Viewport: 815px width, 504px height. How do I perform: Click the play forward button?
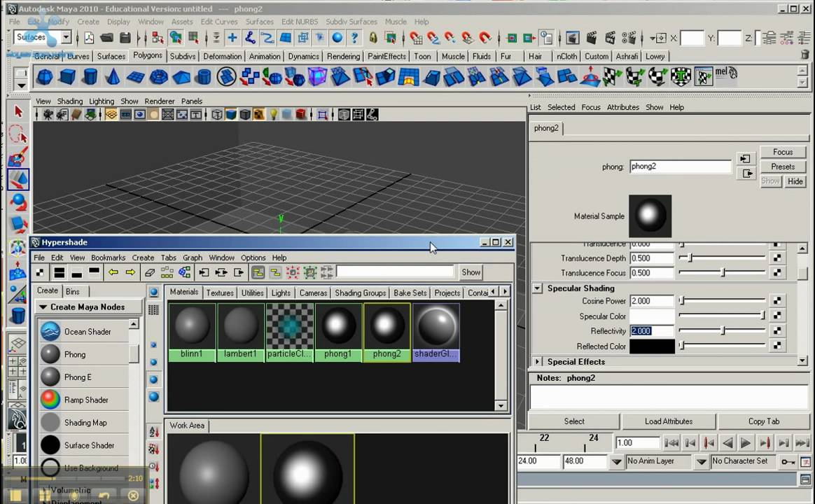746,442
